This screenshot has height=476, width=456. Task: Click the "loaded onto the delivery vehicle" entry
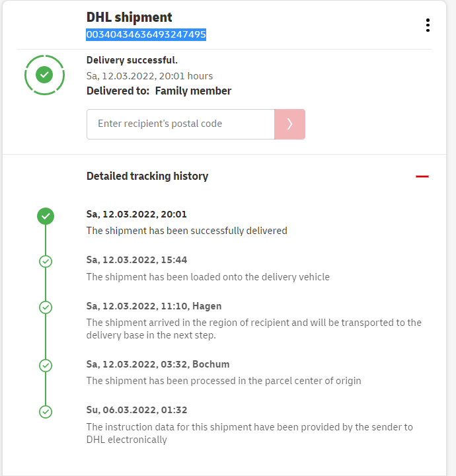208,276
